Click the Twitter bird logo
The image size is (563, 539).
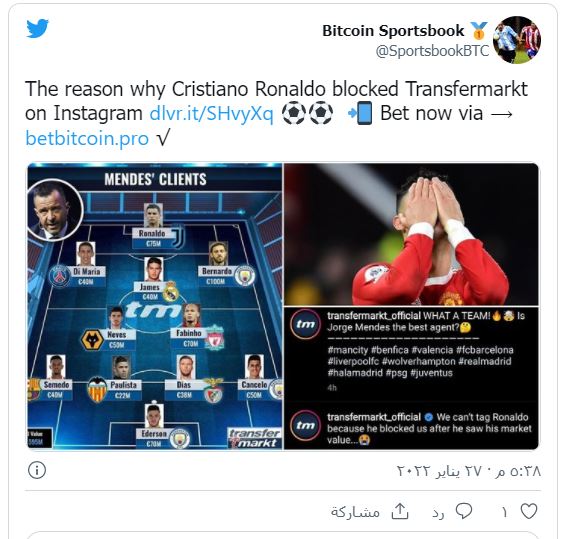[37, 28]
